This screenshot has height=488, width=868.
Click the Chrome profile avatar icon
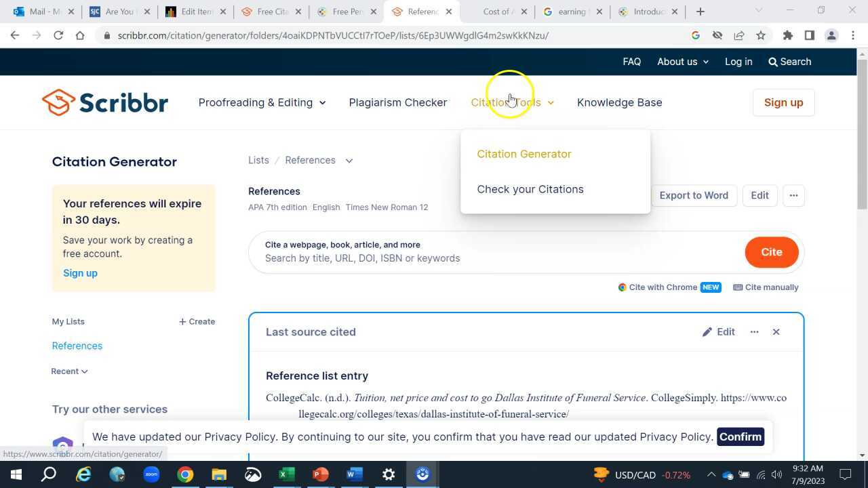coord(831,35)
